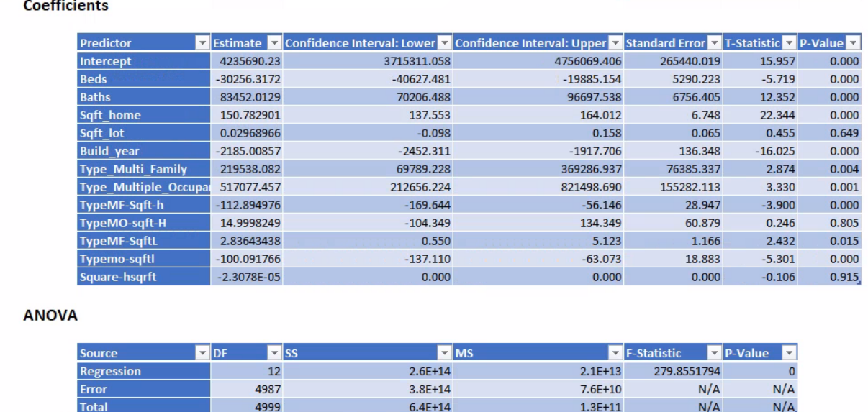
Task: Select the Baths predictor cell
Action: [144, 97]
